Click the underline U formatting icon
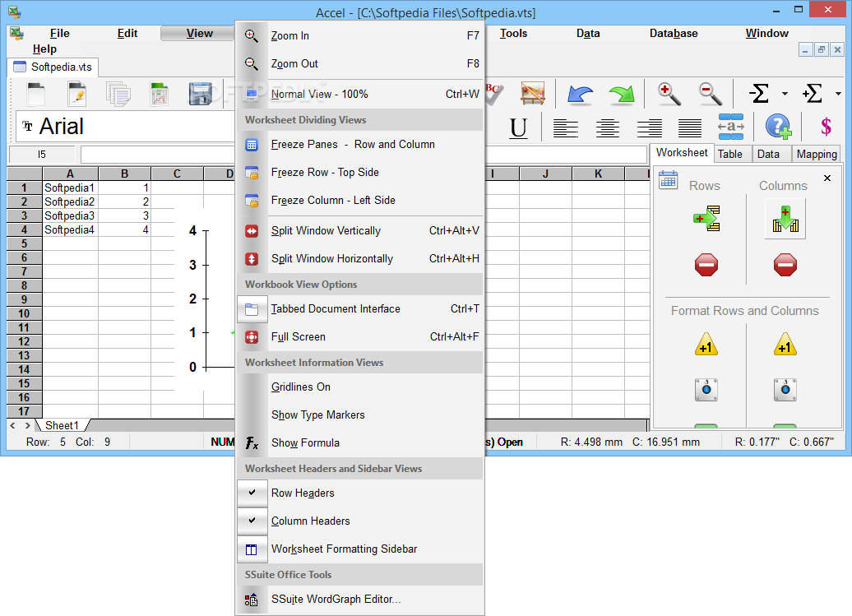Viewport: 852px width, 616px height. pyautogui.click(x=518, y=128)
